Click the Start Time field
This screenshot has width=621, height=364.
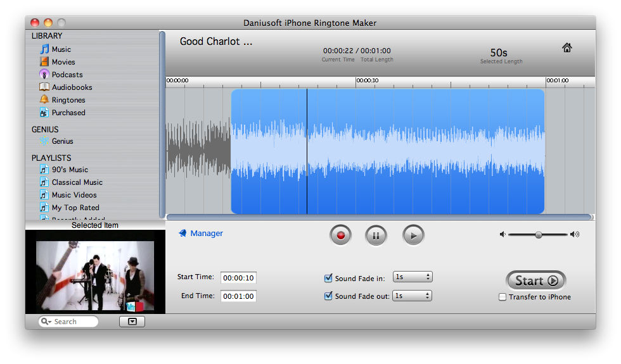238,278
